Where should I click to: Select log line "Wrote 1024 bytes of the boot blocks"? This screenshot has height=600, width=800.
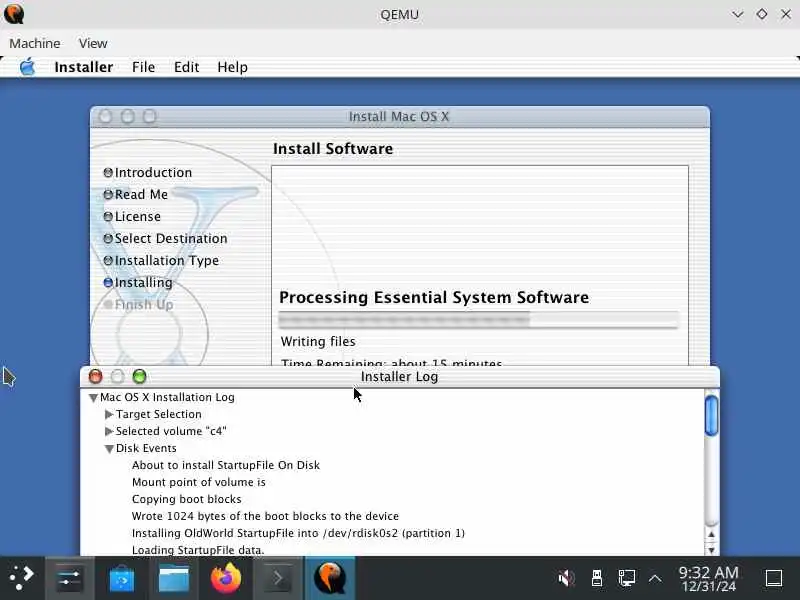(x=265, y=516)
